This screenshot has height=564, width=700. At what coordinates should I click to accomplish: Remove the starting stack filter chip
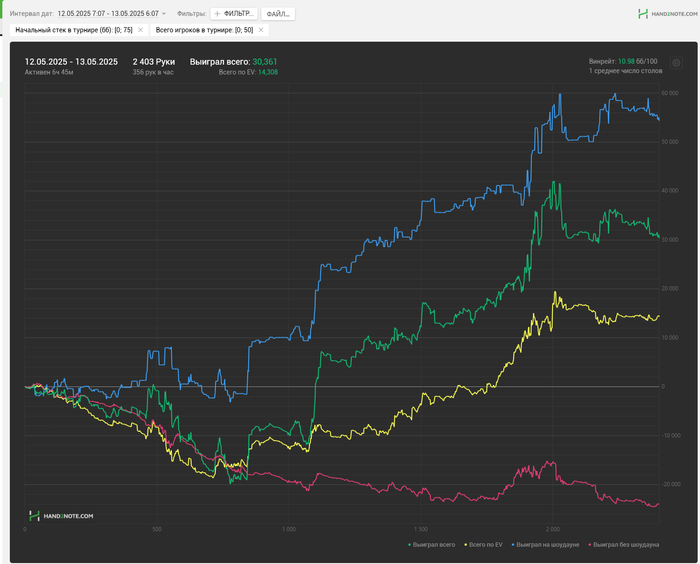(140, 30)
